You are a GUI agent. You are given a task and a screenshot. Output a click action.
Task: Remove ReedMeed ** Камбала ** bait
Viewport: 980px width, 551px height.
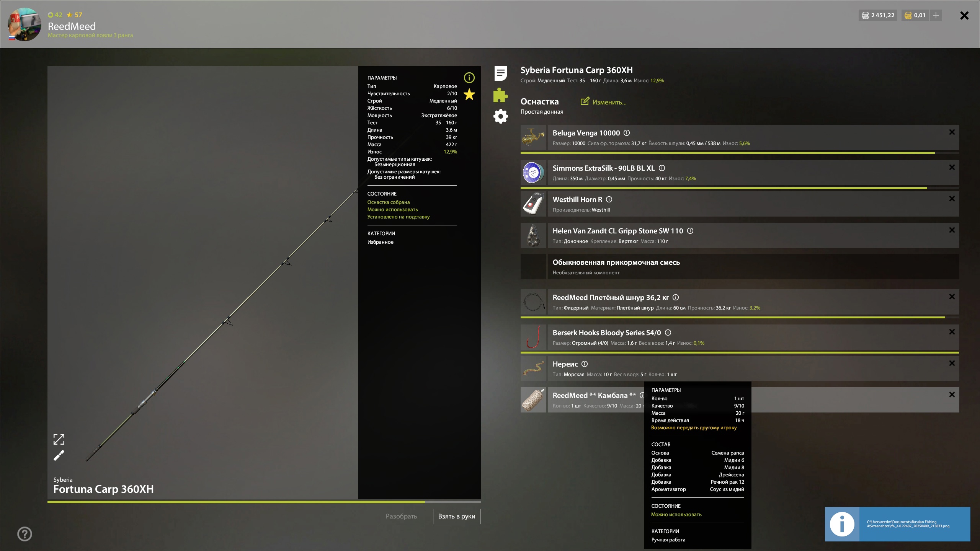(x=952, y=395)
